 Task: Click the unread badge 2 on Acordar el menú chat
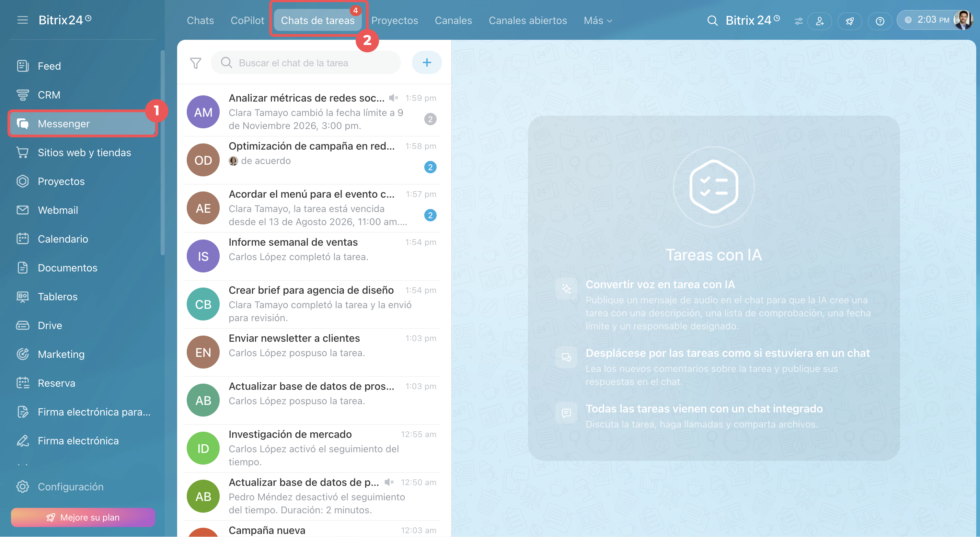coord(430,215)
